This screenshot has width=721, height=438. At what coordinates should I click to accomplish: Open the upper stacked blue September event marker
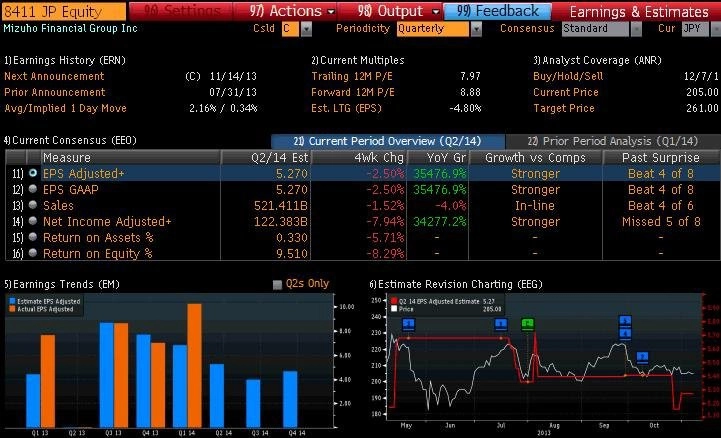coord(625,320)
